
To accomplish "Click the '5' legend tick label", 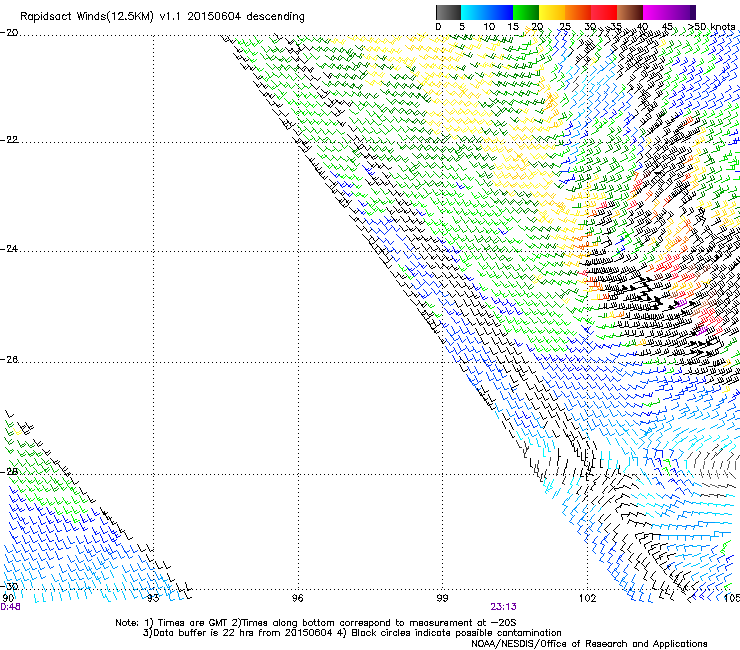I will (462, 26).
